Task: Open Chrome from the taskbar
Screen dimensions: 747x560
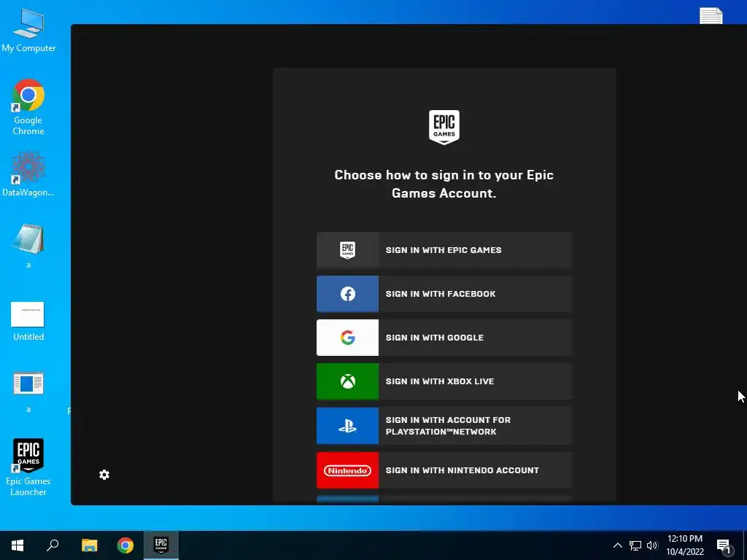Action: [x=125, y=545]
